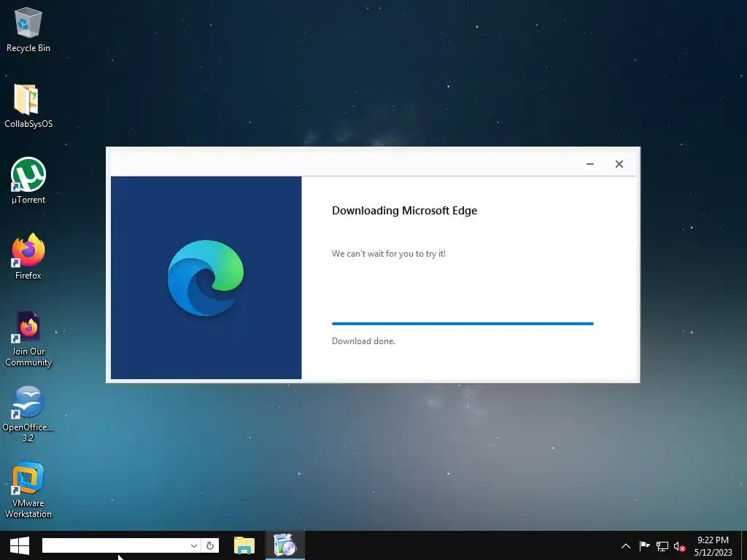
Task: Select the Join Our Community shortcut
Action: (28, 338)
